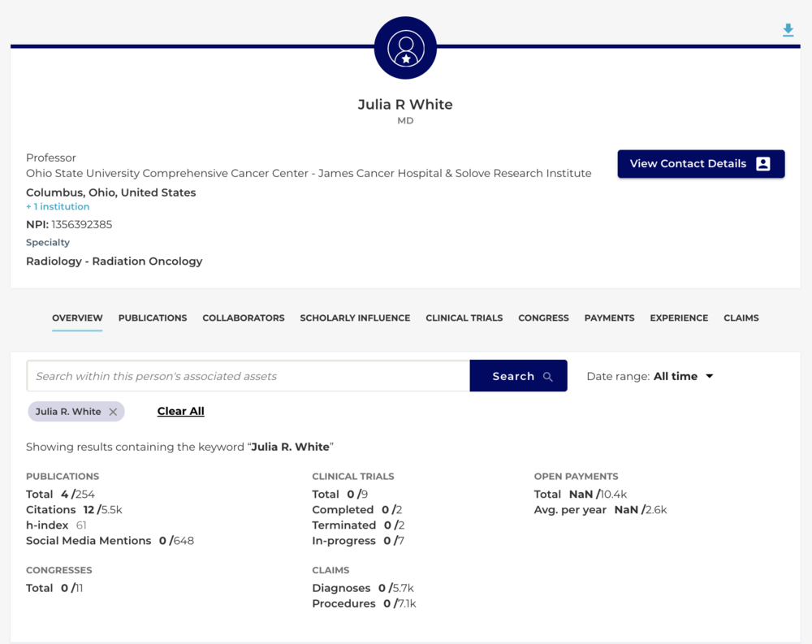Click Open Payments Total NaN/10.4k value
Image resolution: width=812 pixels, height=644 pixels.
coord(598,495)
